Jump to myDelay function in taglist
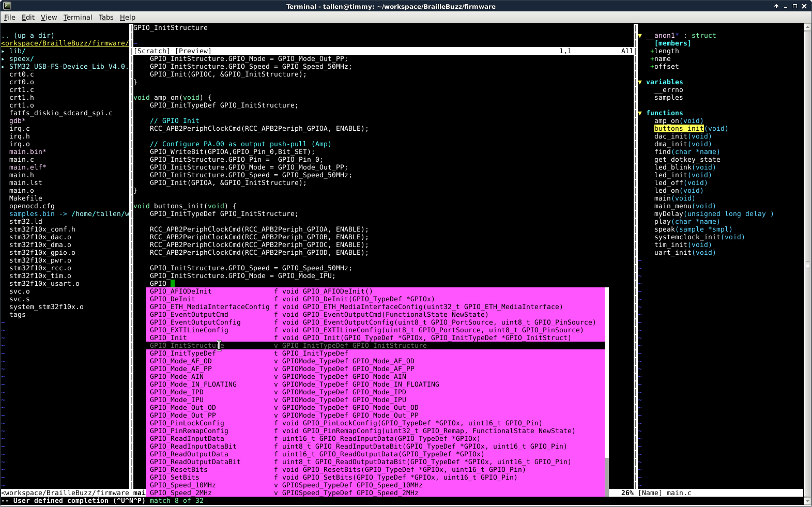812x507 pixels. [714, 214]
